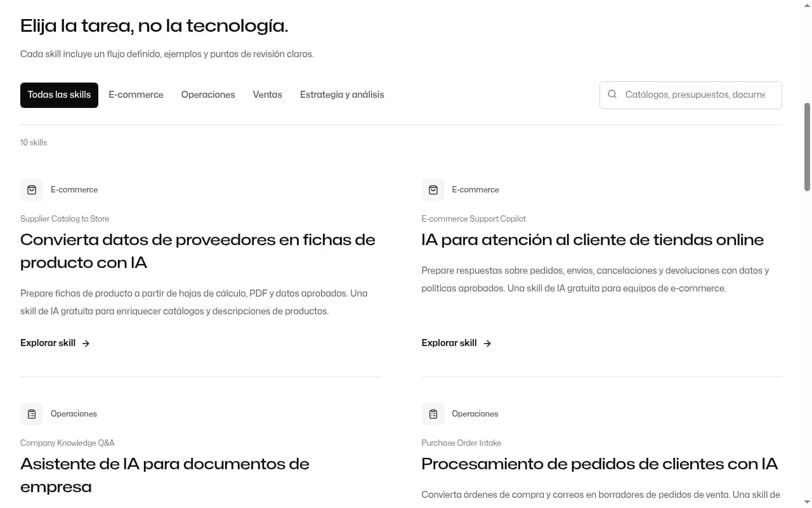Open 'Procesamiento de pedidos de clientes con IA'
Viewport: 812px width, 508px height.
click(x=599, y=464)
